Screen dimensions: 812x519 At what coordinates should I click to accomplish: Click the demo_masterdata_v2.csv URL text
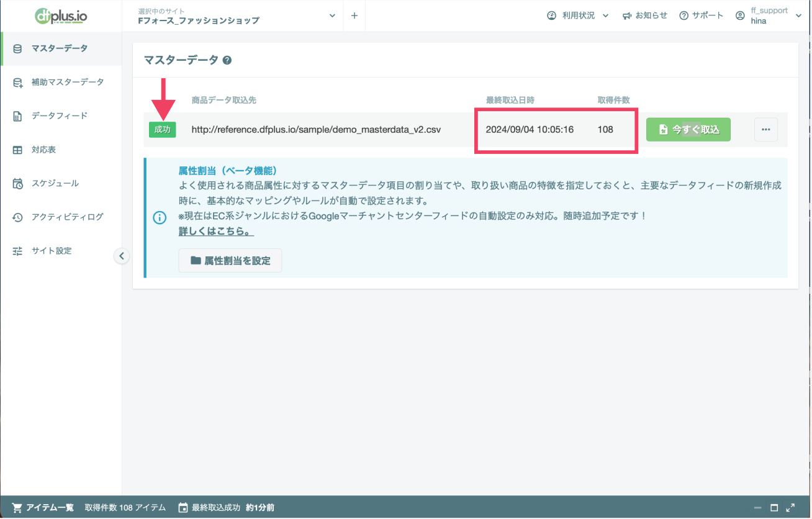coord(317,130)
